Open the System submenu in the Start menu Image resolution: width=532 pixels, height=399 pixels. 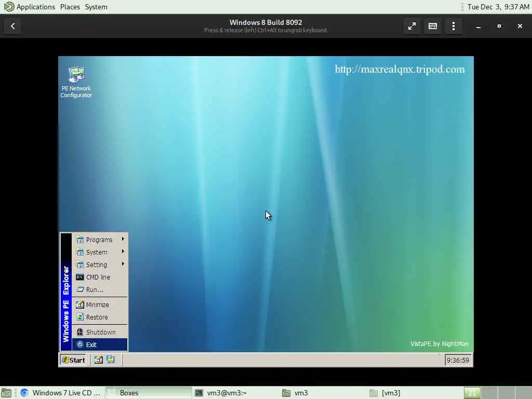[x=100, y=252]
